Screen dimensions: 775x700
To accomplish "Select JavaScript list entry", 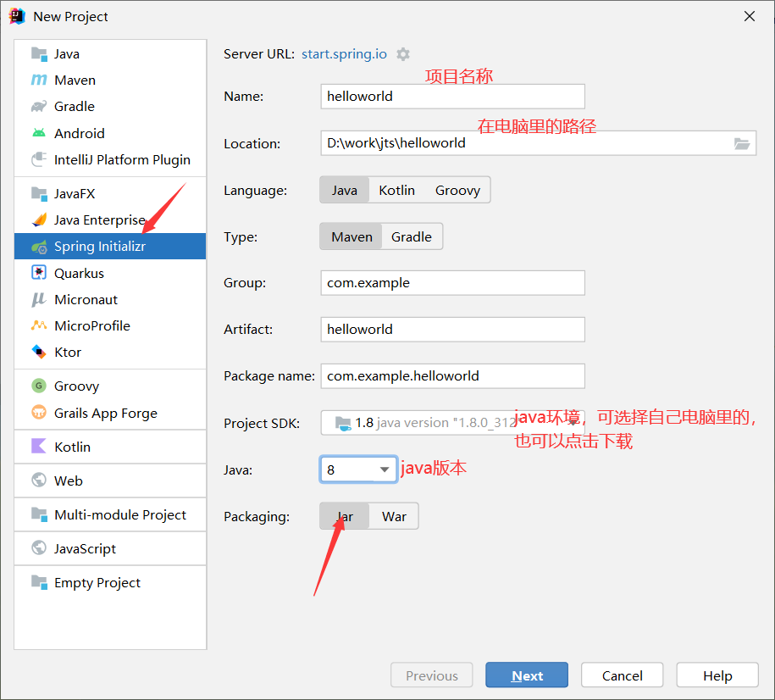I will pos(110,547).
